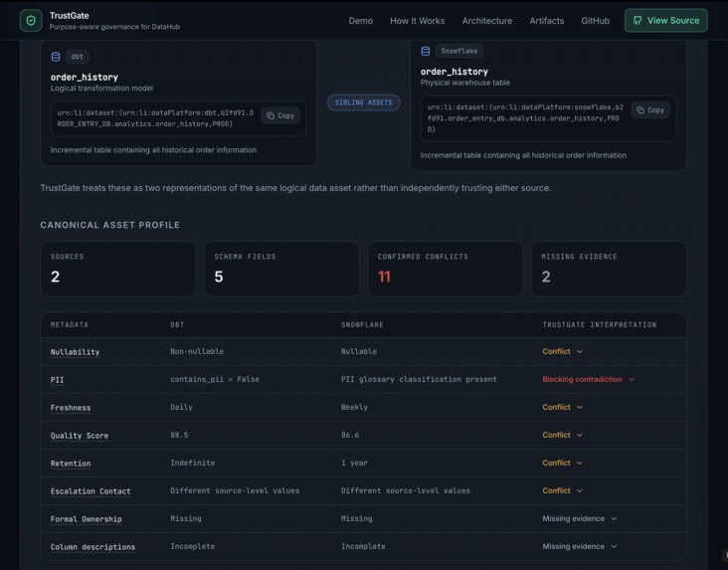
Task: Click the PII metadata label
Action: coord(57,380)
